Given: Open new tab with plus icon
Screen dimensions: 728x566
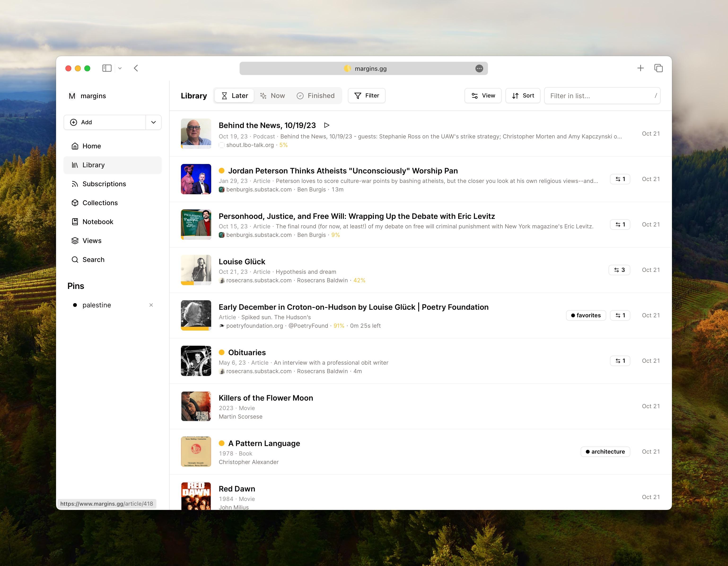Looking at the screenshot, I should 640,68.
